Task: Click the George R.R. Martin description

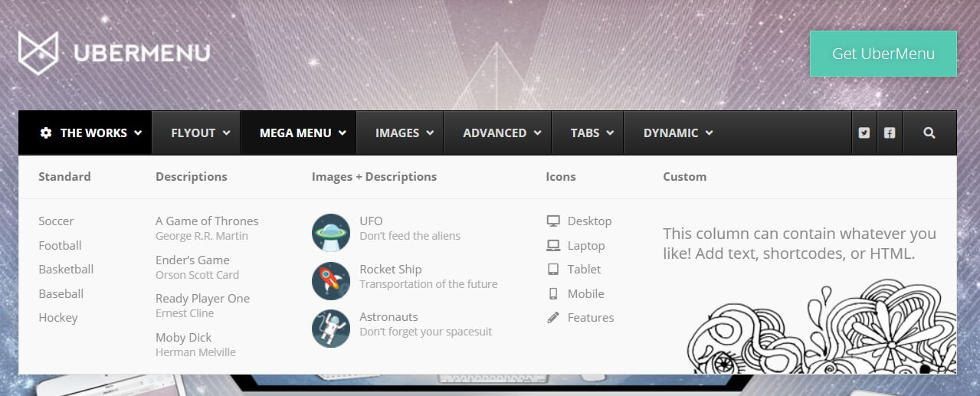Action: [202, 236]
